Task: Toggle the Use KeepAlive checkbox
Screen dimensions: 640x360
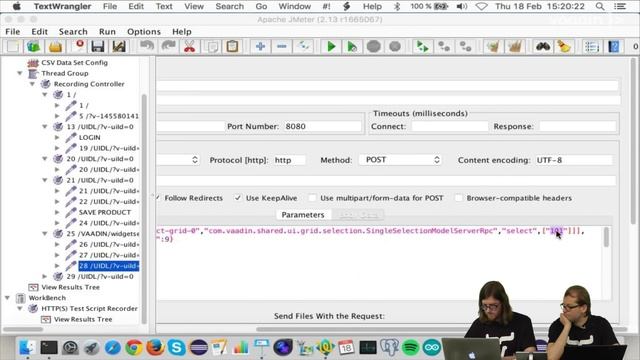Action: pyautogui.click(x=238, y=198)
